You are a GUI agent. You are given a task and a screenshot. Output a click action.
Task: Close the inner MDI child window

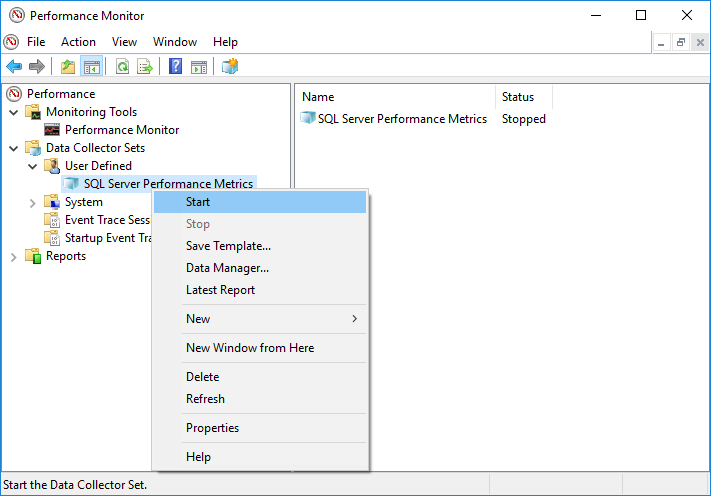tap(700, 43)
